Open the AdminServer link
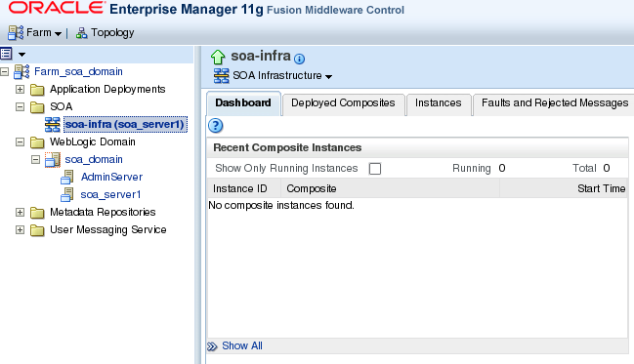 111,177
